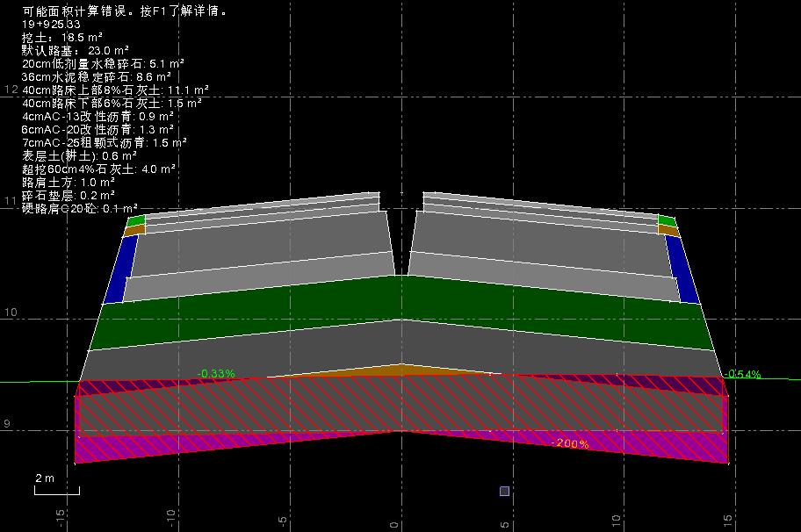Screen dimensions: 801x532
Task: Click the 4cmAC-13改性沥青 0.9 m² entry
Action: pos(97,117)
